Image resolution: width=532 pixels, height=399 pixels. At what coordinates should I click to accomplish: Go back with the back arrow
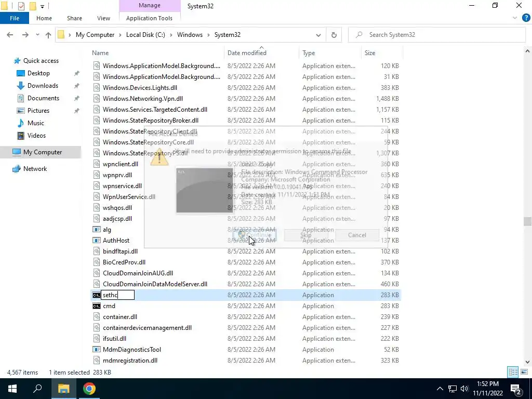(10, 35)
